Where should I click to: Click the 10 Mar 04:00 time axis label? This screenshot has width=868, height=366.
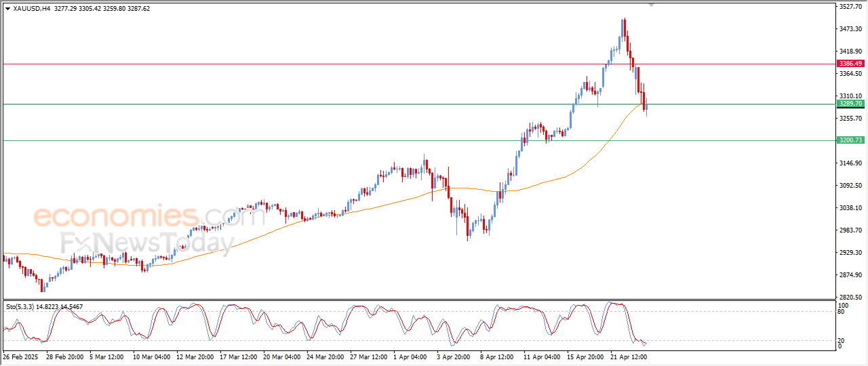pos(153,356)
